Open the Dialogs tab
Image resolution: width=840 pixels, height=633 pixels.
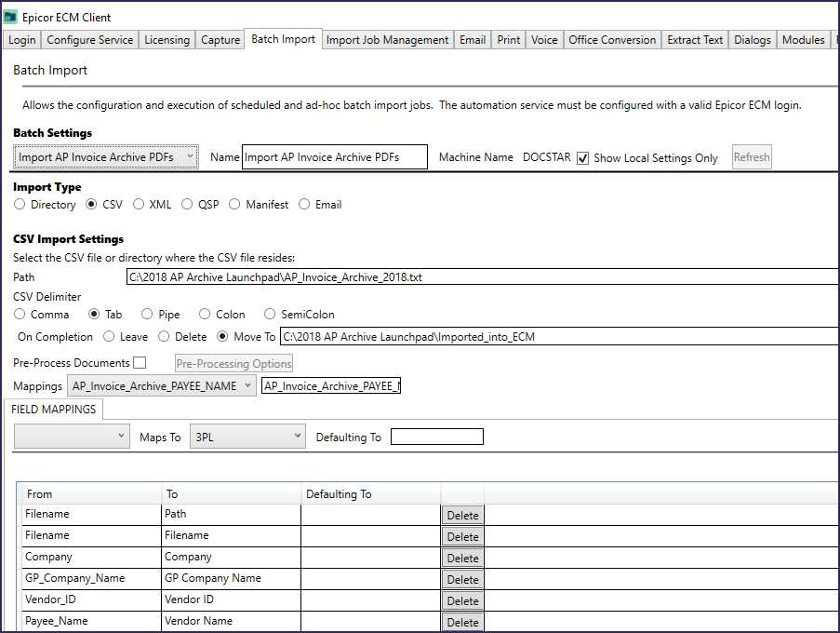click(x=753, y=40)
